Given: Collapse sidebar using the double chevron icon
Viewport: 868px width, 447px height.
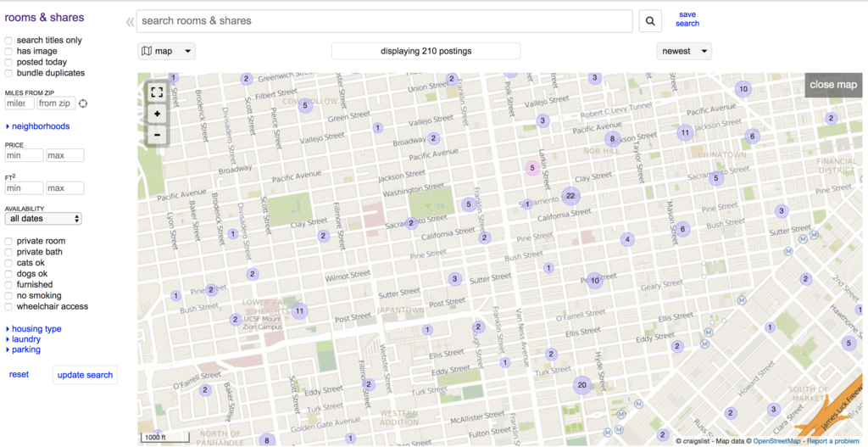Looking at the screenshot, I should 130,21.
